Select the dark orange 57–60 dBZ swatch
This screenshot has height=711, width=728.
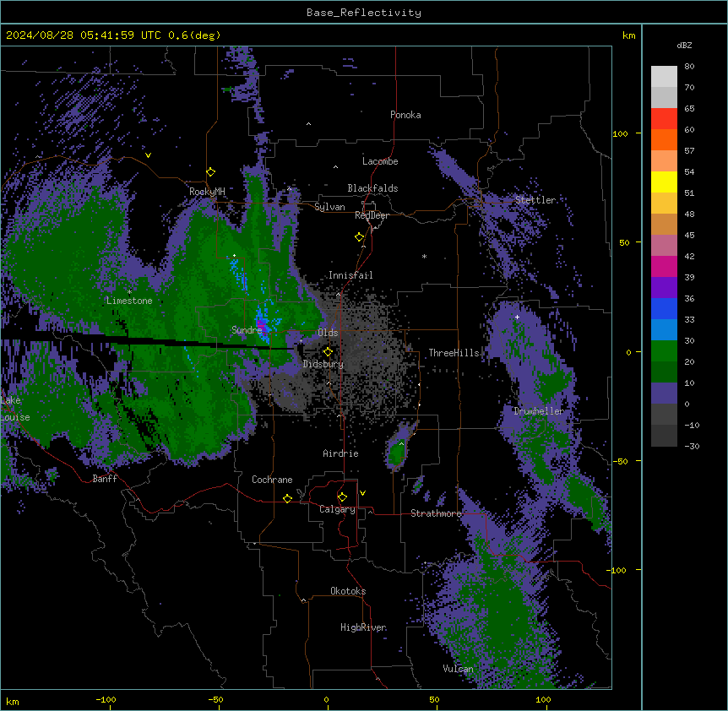[664, 139]
